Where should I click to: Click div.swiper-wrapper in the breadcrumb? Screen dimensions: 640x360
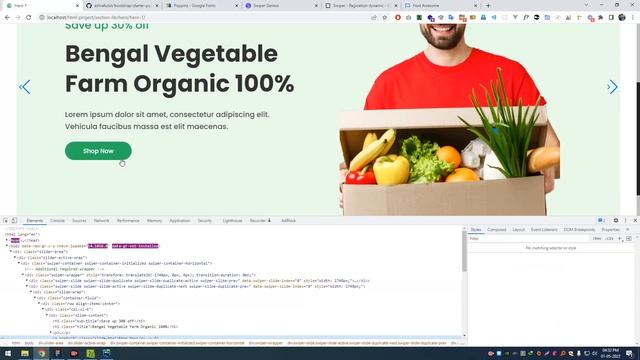point(266,343)
